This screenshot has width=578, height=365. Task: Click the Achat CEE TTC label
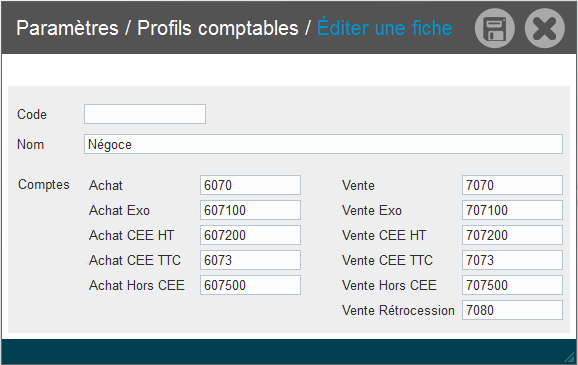click(x=135, y=260)
